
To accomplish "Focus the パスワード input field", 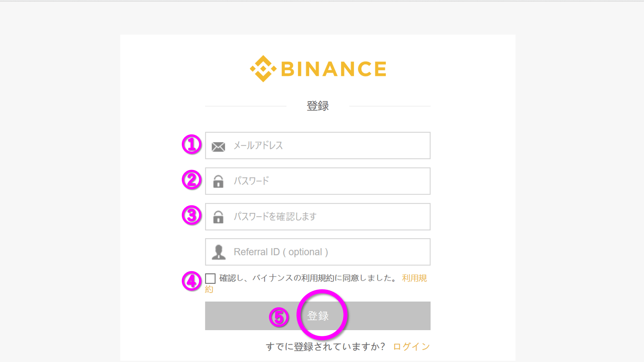I will (329, 181).
